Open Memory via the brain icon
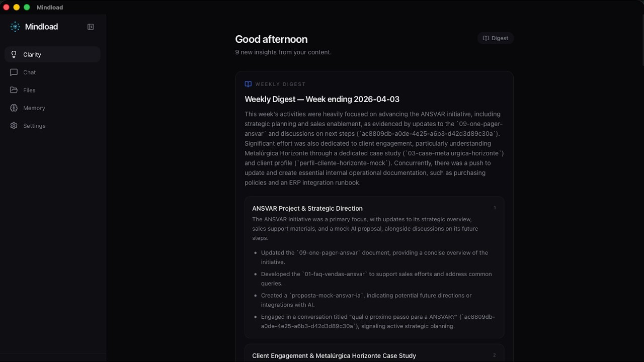Viewport: 644px width, 362px height. pyautogui.click(x=14, y=108)
